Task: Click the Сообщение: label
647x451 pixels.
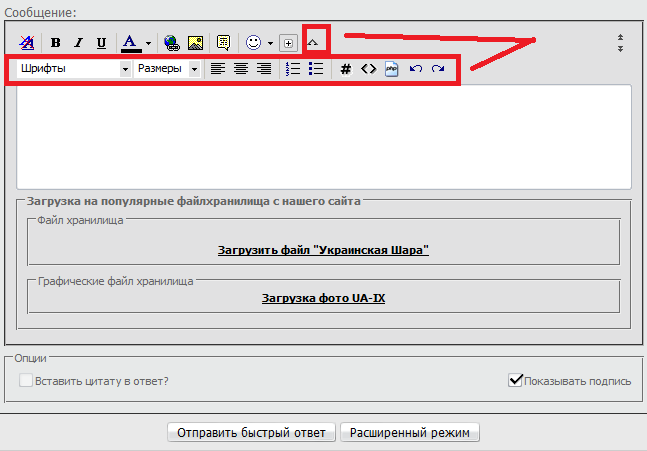Action: 40,12
